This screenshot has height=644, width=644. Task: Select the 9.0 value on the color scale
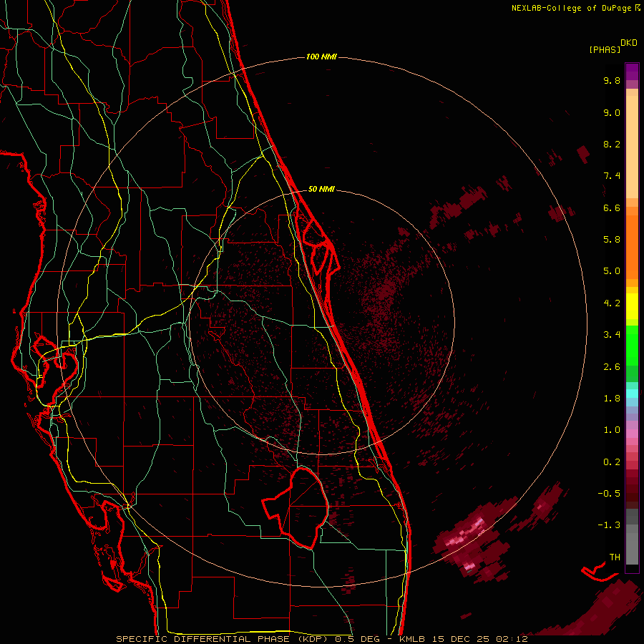pos(612,112)
